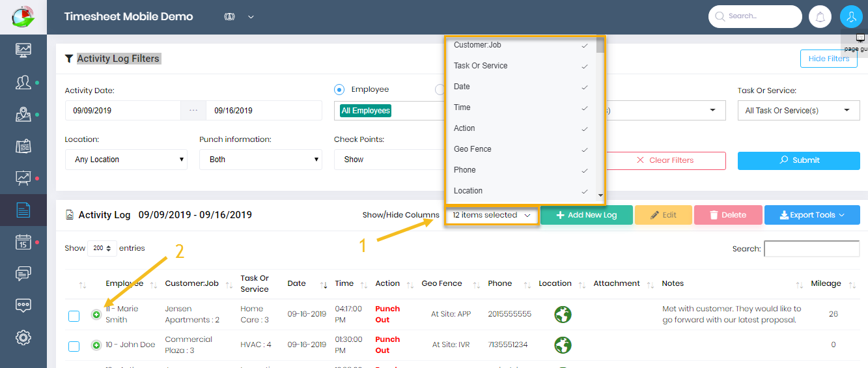
Task: Toggle the Phone column option in list
Action: click(x=520, y=170)
